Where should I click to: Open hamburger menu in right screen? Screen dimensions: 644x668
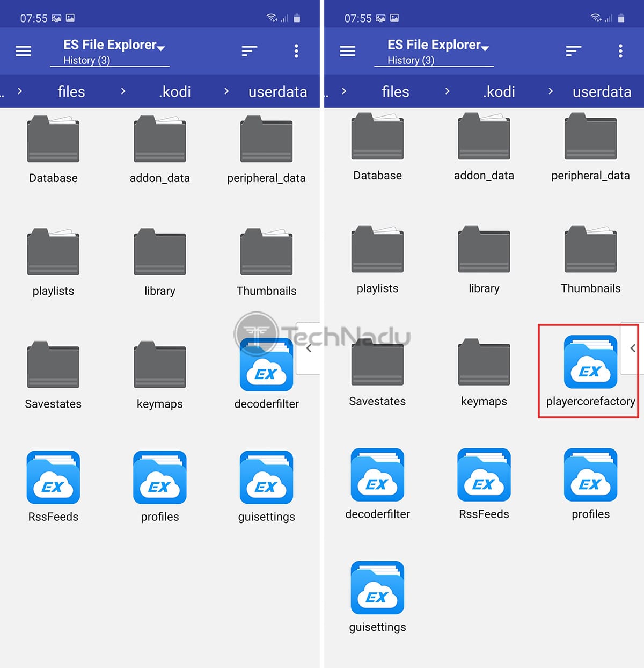pyautogui.click(x=347, y=51)
